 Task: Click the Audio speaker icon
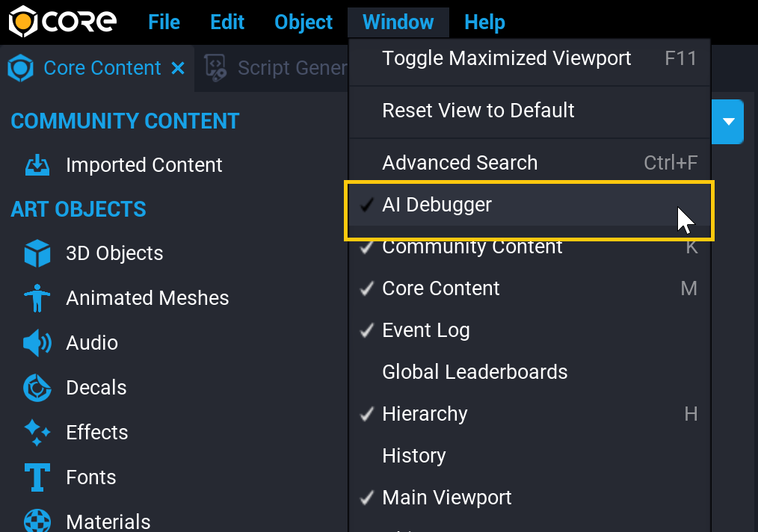pyautogui.click(x=37, y=343)
